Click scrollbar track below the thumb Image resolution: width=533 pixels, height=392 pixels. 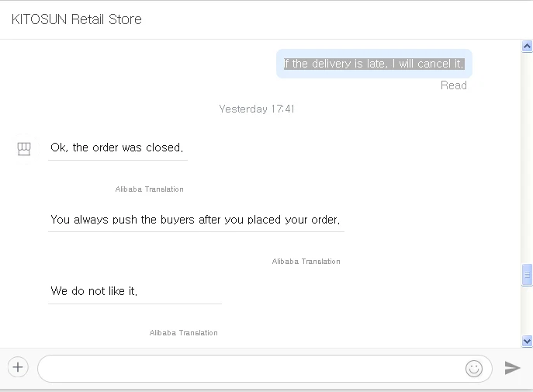coord(528,310)
